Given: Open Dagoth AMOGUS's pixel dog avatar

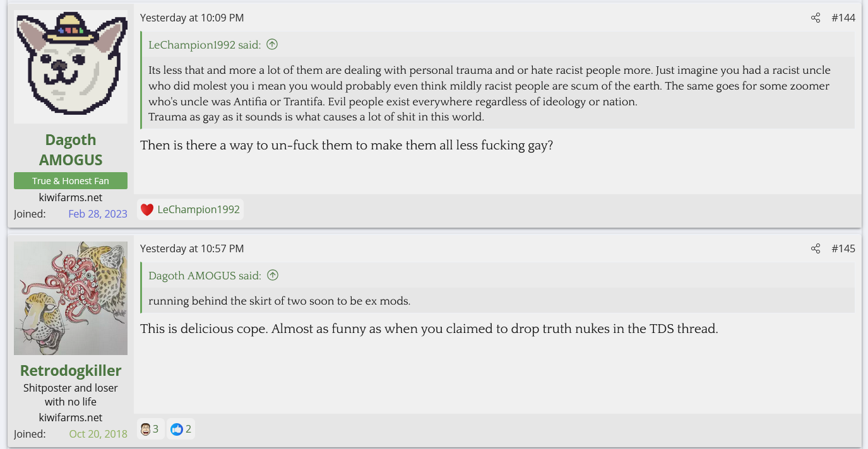Looking at the screenshot, I should (71, 66).
